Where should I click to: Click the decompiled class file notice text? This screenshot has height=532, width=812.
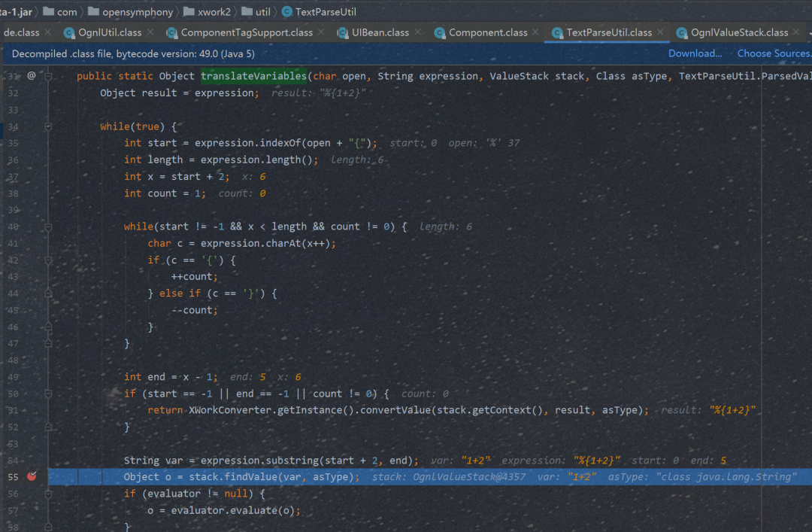click(133, 53)
